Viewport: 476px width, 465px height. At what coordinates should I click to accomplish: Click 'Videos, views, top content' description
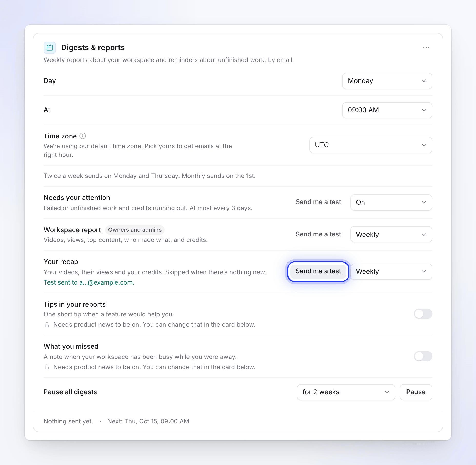(126, 240)
